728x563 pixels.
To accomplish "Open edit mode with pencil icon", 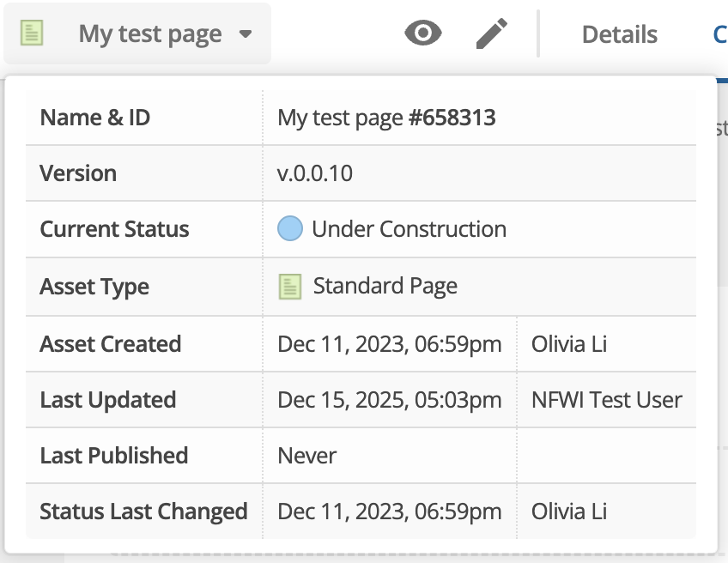I will 492,33.
